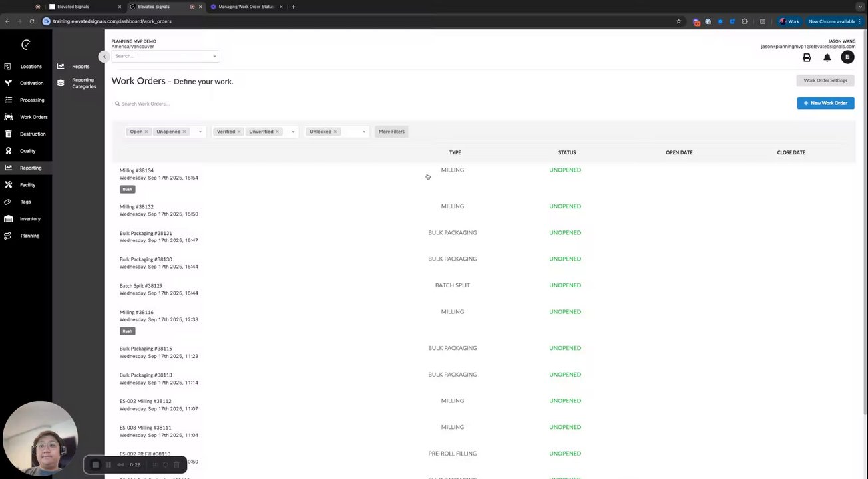Click the CLOSE DATE column header
The image size is (868, 479).
coord(791,152)
